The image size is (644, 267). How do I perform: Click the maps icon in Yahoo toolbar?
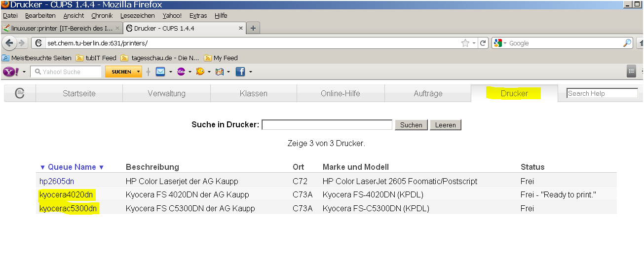click(220, 72)
